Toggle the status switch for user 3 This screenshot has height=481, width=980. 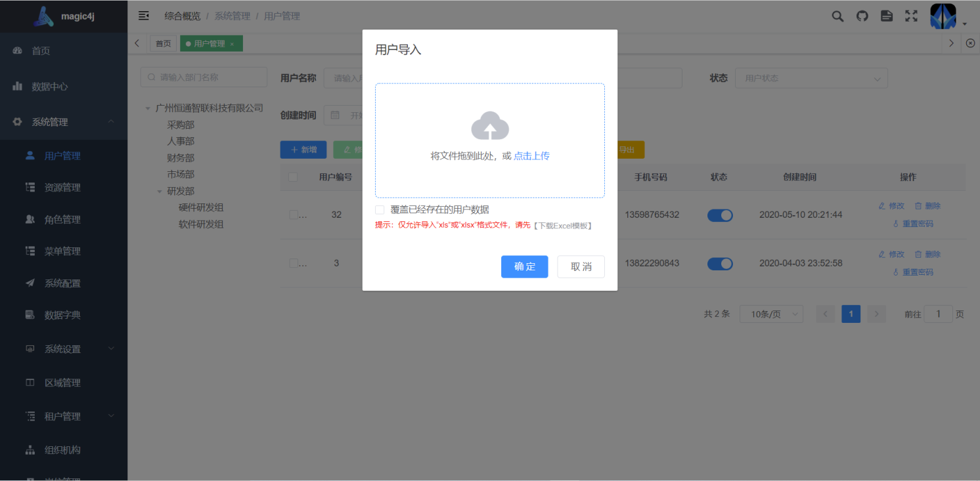pos(720,263)
